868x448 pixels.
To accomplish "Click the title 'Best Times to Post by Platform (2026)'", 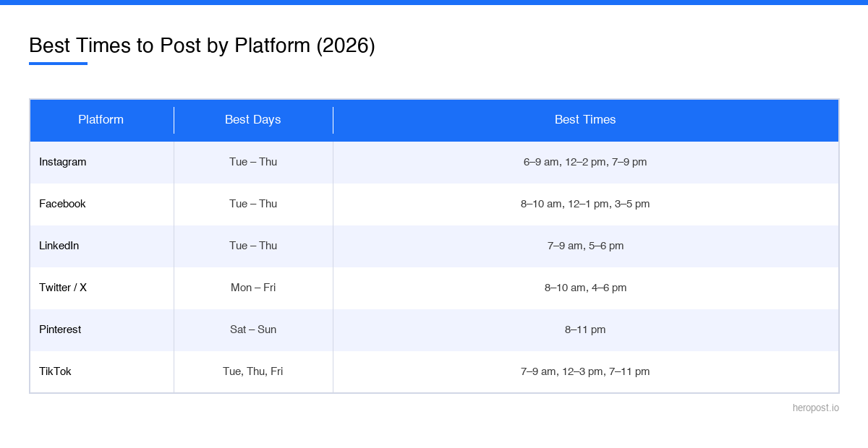I will (x=202, y=46).
